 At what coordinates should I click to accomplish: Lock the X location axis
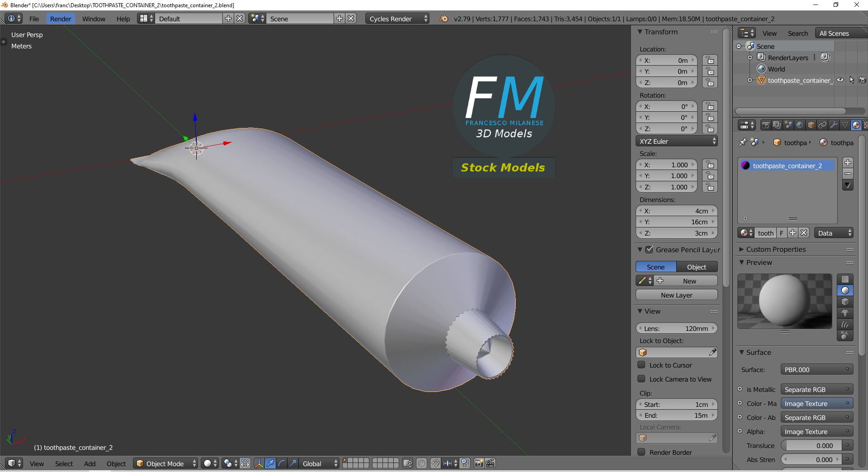[710, 61]
